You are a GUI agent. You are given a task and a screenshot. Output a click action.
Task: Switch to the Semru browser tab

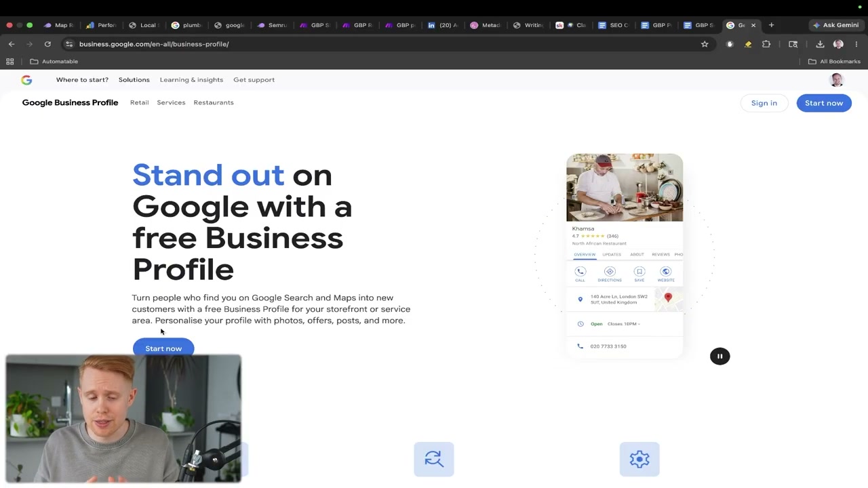pyautogui.click(x=272, y=25)
